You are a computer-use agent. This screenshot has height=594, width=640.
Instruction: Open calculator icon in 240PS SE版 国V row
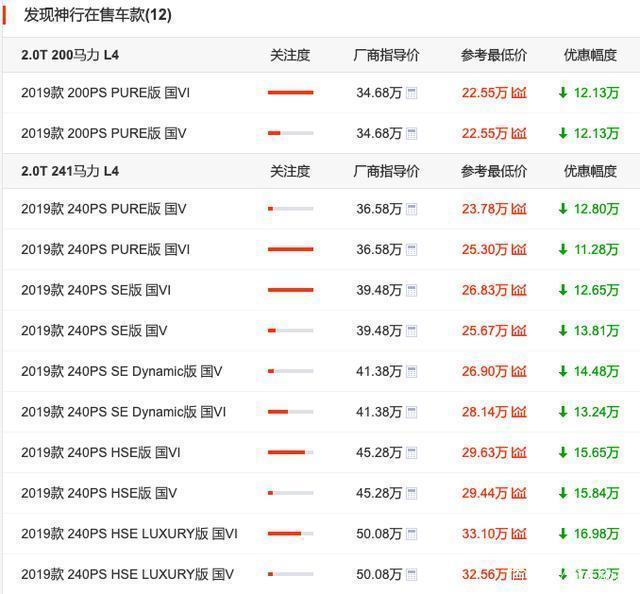(x=411, y=331)
